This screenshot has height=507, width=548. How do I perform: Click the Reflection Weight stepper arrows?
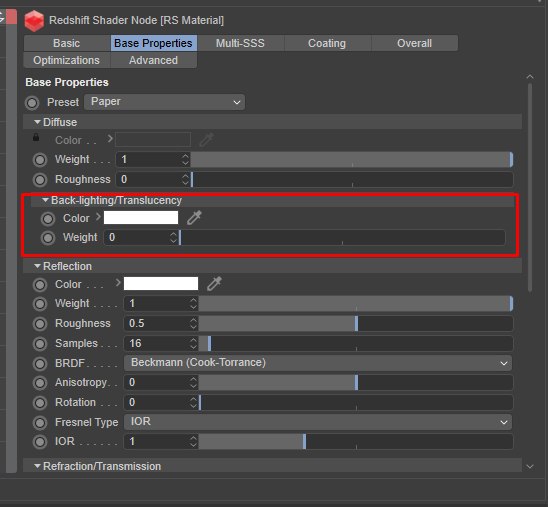click(x=193, y=303)
